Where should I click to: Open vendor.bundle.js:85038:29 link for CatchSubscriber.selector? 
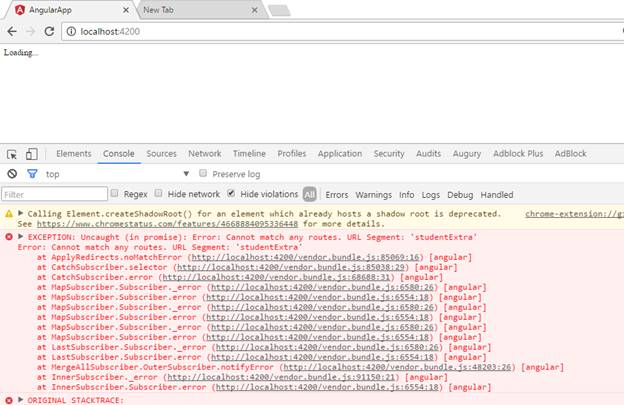(291, 267)
